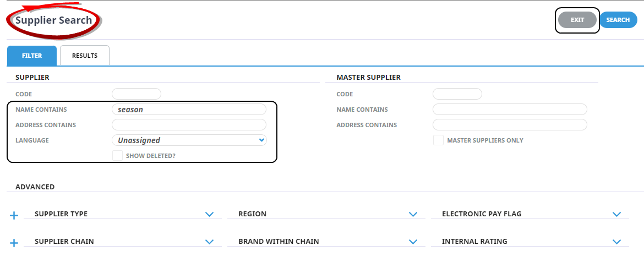644x273 pixels.
Task: Click the Exit button
Action: 577,20
